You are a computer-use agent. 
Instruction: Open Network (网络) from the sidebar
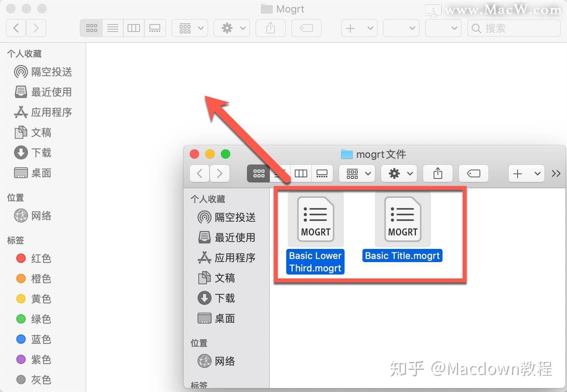coord(41,216)
